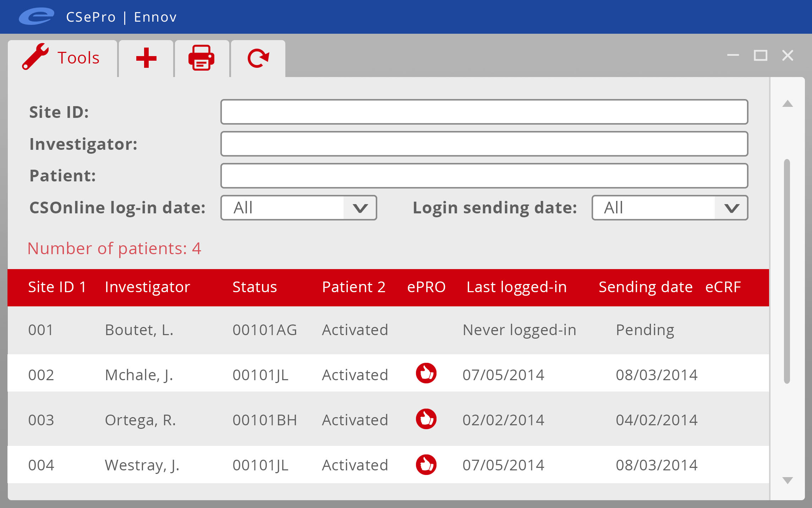
Task: Click last logged-in date 02/02/2014
Action: [x=503, y=420]
